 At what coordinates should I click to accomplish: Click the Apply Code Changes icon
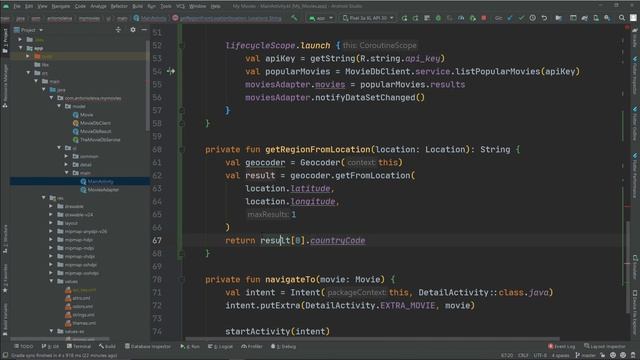point(427,18)
